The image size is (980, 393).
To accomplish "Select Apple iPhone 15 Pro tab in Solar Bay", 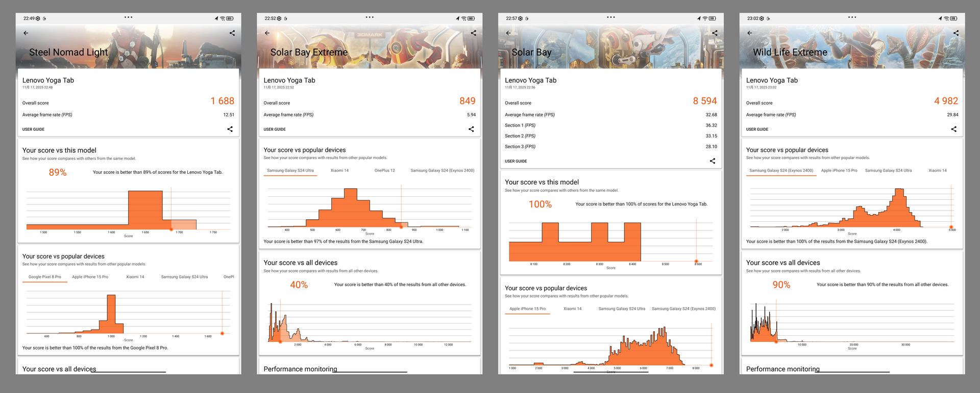I will pyautogui.click(x=528, y=309).
